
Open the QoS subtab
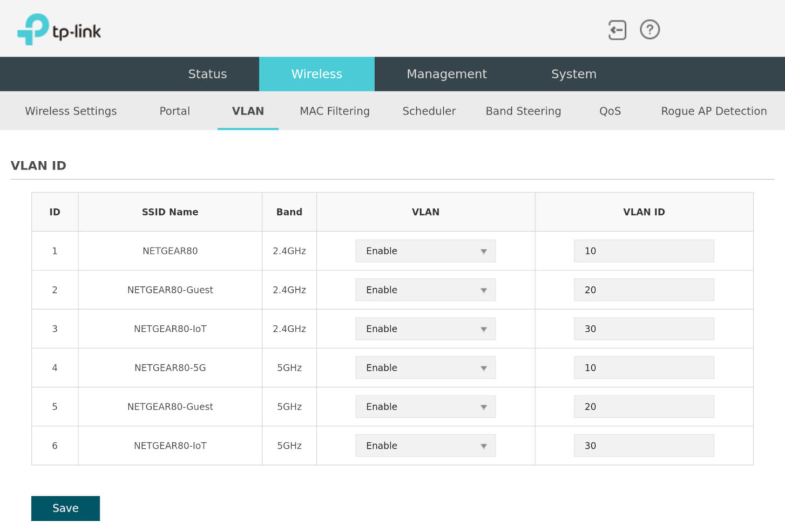tap(610, 111)
